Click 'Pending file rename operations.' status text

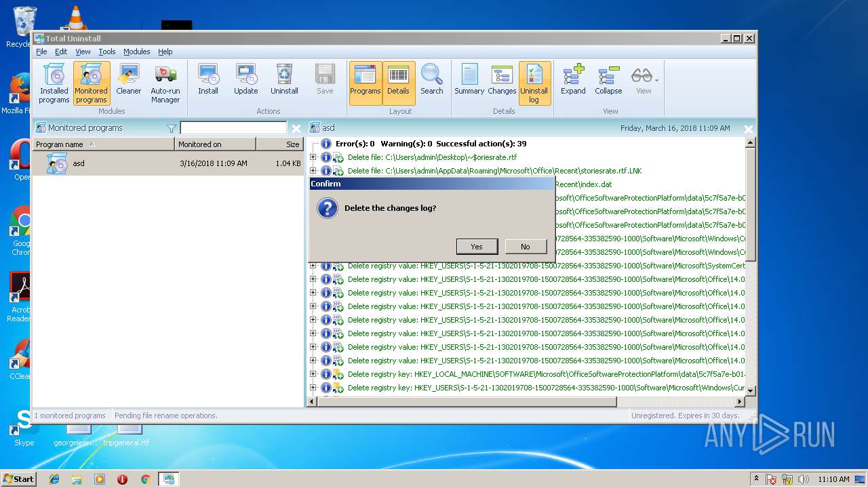pyautogui.click(x=166, y=415)
